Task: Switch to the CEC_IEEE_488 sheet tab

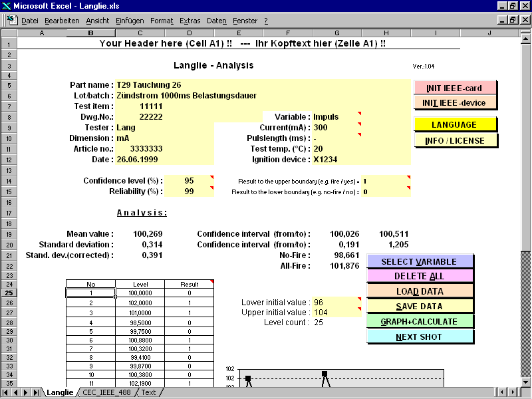Action: [x=106, y=392]
